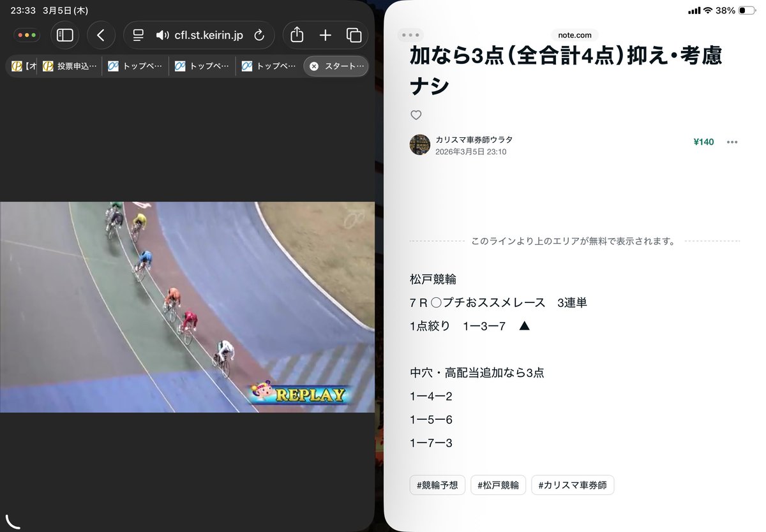Toggle the audio speaker icon in address bar
This screenshot has height=532, width=766.
pyautogui.click(x=162, y=35)
